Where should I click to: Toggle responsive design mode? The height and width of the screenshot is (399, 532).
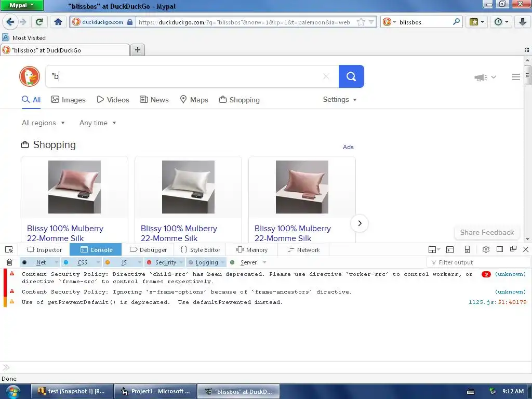click(x=467, y=250)
